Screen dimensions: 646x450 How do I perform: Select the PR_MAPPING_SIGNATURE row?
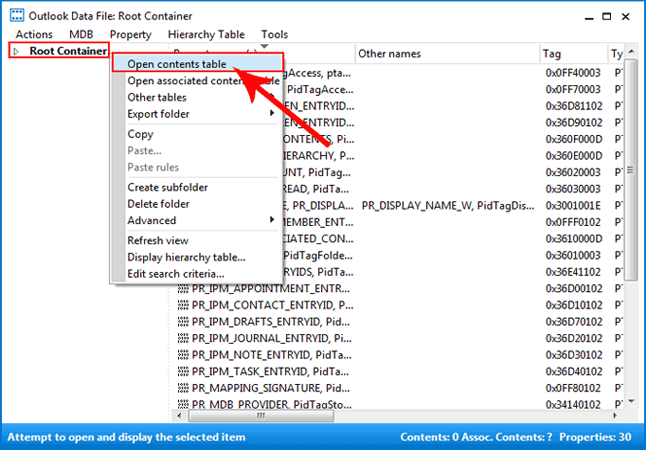pos(398,388)
